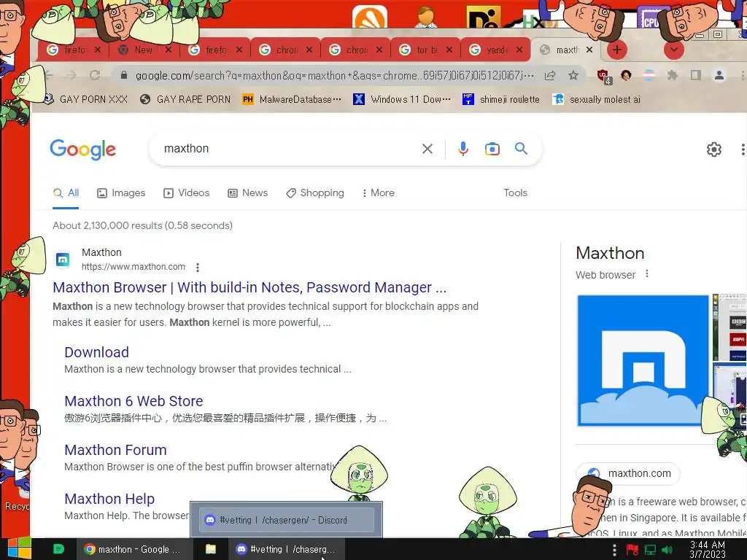Click the green app icon on taskbar
The height and width of the screenshot is (560, 747).
pos(58,549)
